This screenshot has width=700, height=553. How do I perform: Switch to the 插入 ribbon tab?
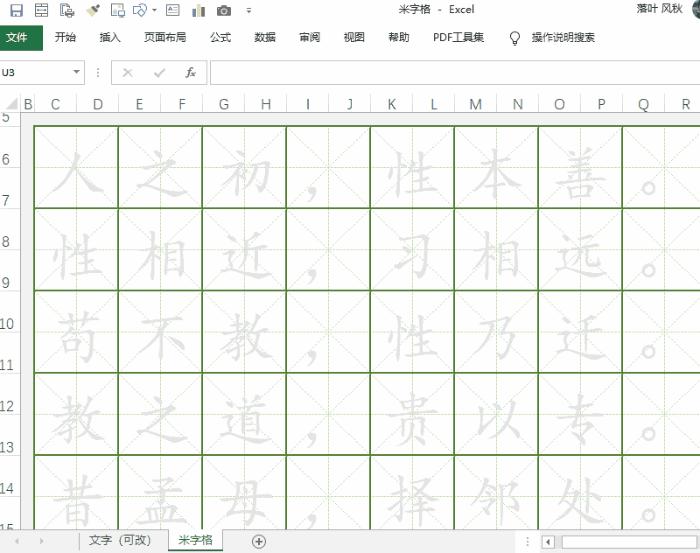tap(110, 37)
